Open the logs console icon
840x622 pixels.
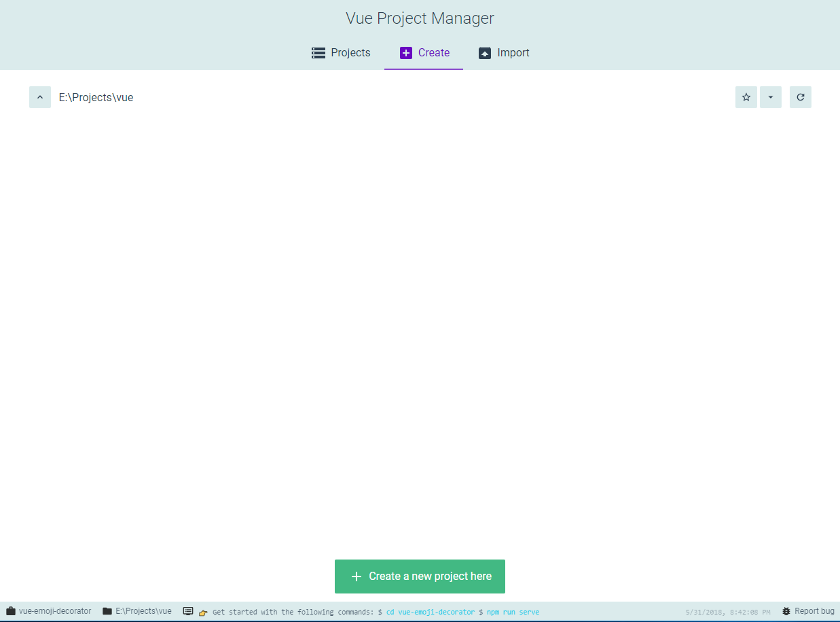coord(188,610)
